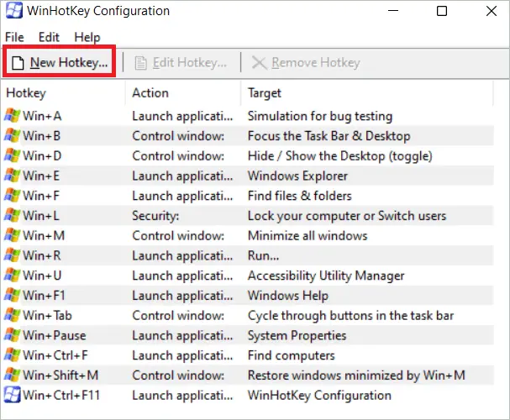Maximize the WinHotKey Configuration window
The image size is (510, 420).
pos(441,11)
